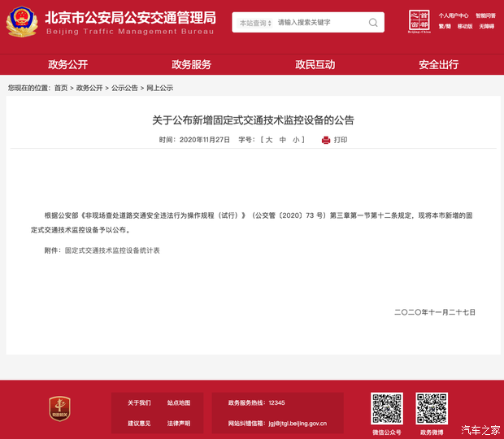Screen dimensions: 504x439
Task: Open 智能问答 link
Action: click(x=485, y=15)
